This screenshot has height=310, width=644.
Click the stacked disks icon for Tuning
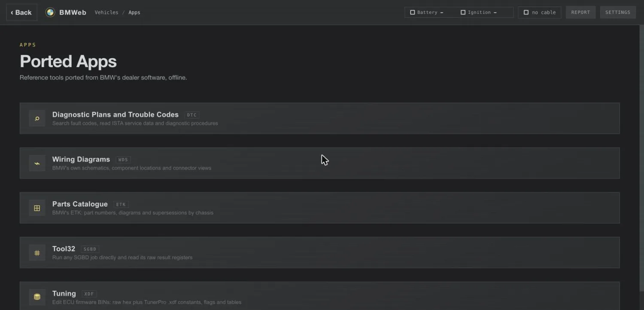pos(37,297)
